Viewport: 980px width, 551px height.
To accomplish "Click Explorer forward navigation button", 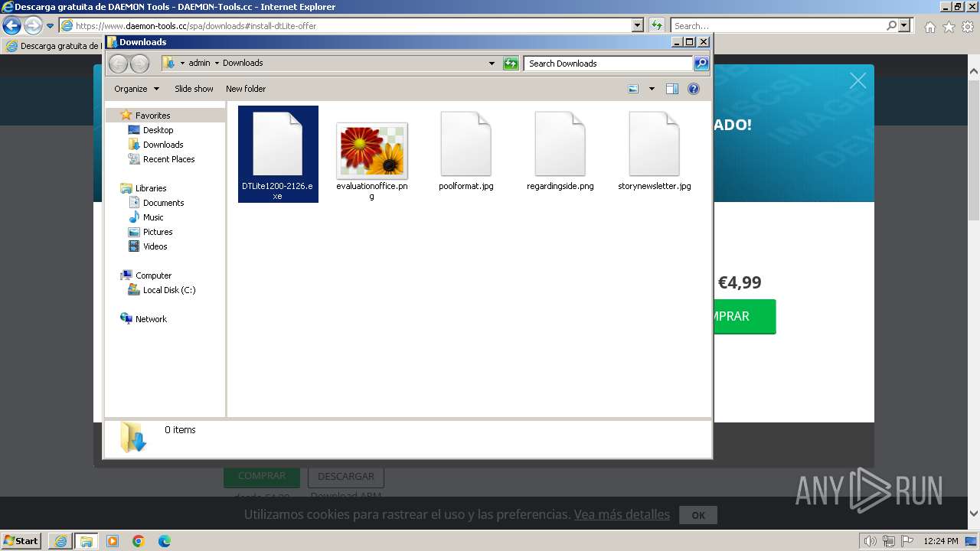I will pos(139,64).
